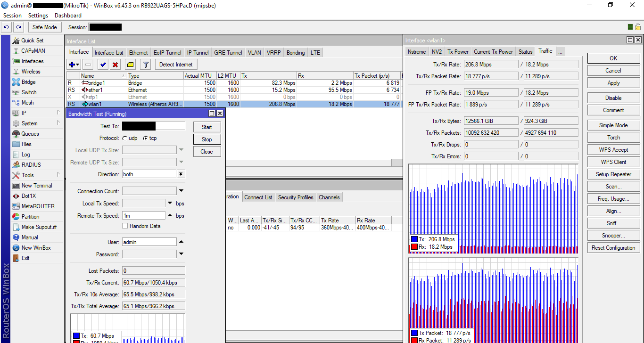
Task: Enable the Random Data checkbox
Action: coord(125,226)
